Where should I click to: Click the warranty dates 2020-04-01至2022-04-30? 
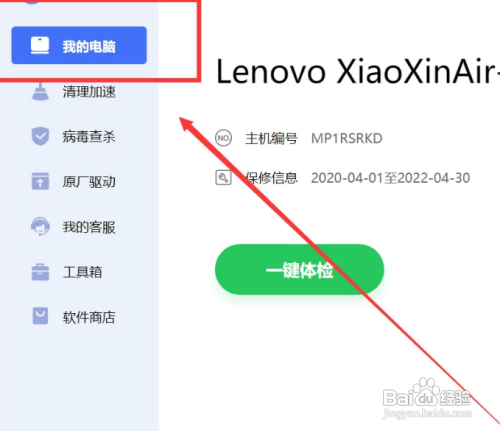click(390, 178)
